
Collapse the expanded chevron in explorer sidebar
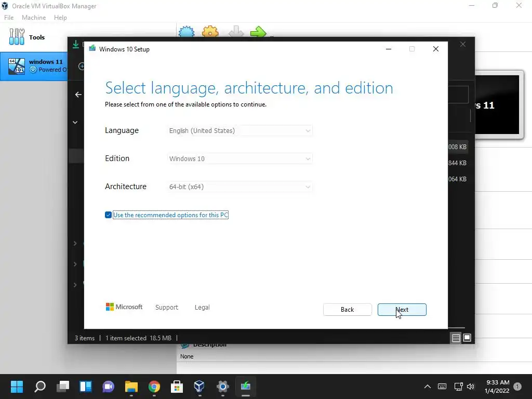(x=75, y=122)
